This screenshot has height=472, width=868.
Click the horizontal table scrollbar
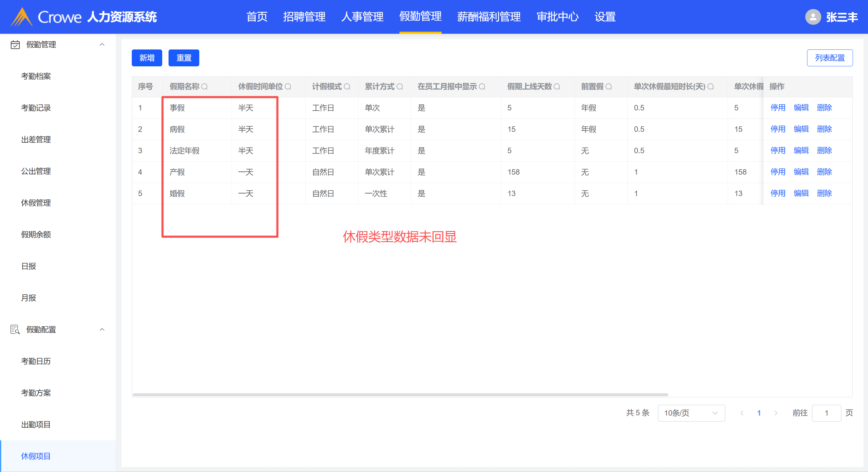point(400,394)
